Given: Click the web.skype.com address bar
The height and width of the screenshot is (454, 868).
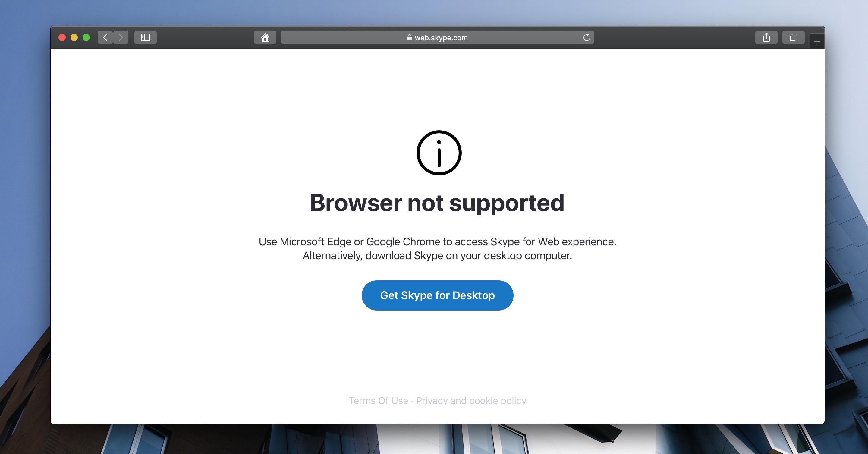Looking at the screenshot, I should pyautogui.click(x=437, y=37).
